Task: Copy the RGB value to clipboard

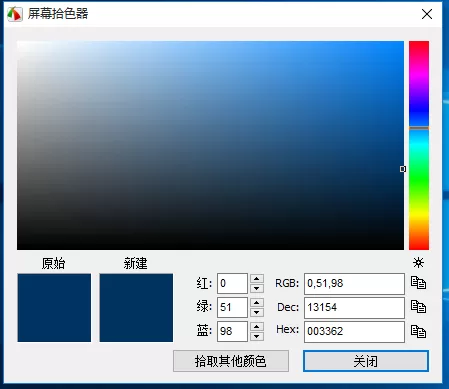Action: pos(418,283)
